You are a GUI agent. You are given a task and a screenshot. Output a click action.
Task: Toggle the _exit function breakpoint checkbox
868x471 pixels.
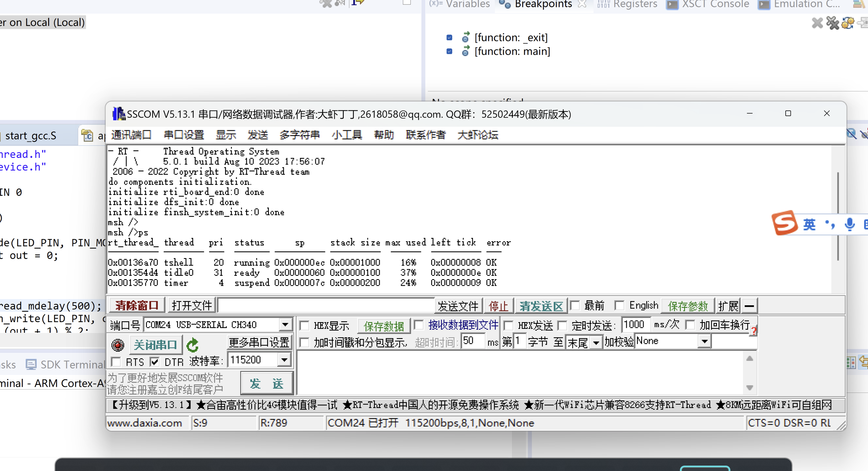coord(449,38)
